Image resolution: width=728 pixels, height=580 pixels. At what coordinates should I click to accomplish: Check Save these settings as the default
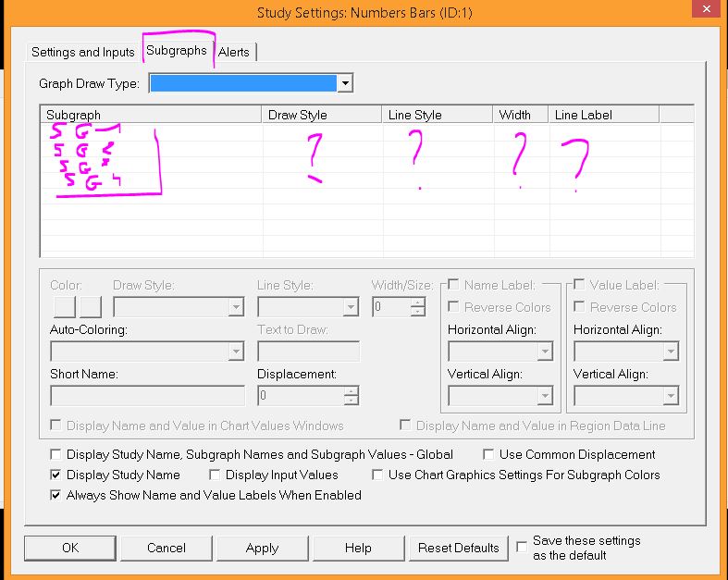coord(522,547)
